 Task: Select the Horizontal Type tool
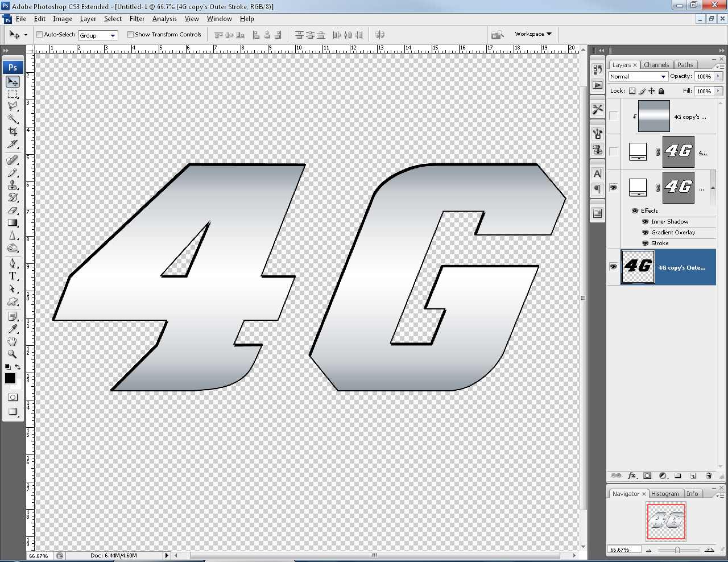click(x=13, y=276)
